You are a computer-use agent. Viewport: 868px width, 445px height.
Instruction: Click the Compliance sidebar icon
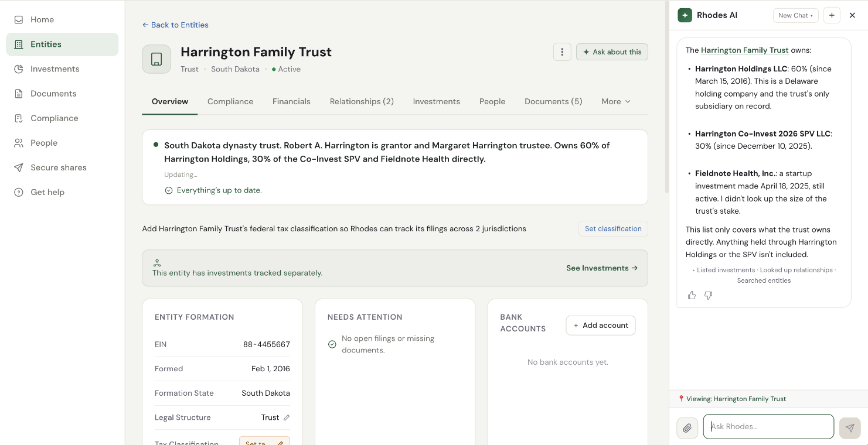(19, 118)
